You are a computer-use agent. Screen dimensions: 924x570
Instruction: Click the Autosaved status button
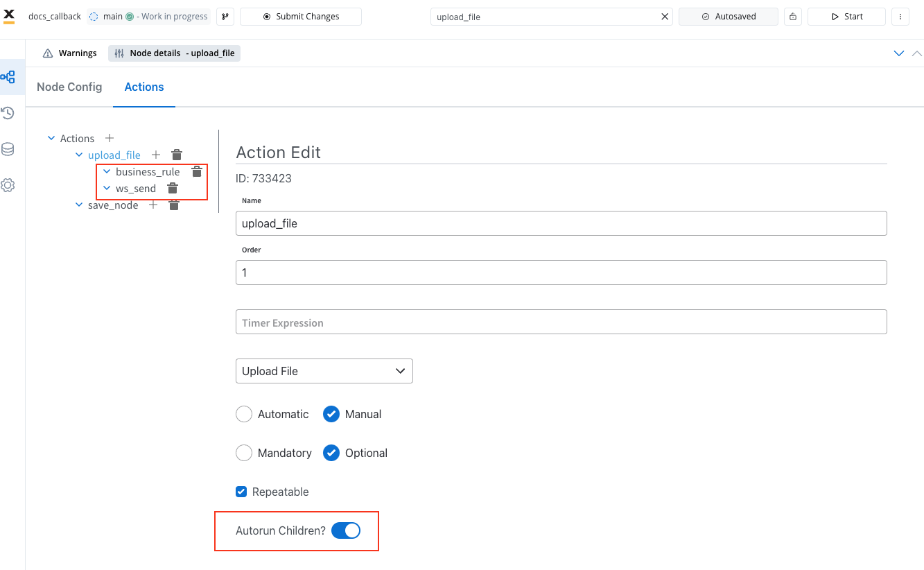click(x=729, y=17)
